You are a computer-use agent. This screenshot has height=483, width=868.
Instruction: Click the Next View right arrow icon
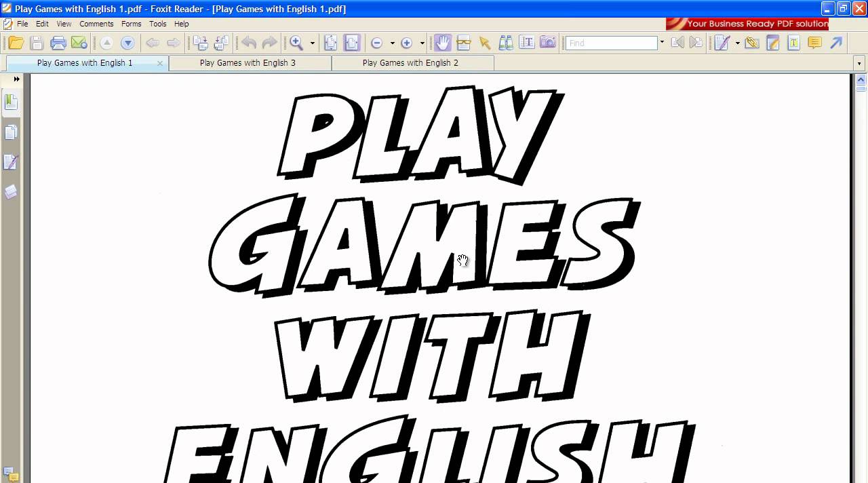click(174, 43)
